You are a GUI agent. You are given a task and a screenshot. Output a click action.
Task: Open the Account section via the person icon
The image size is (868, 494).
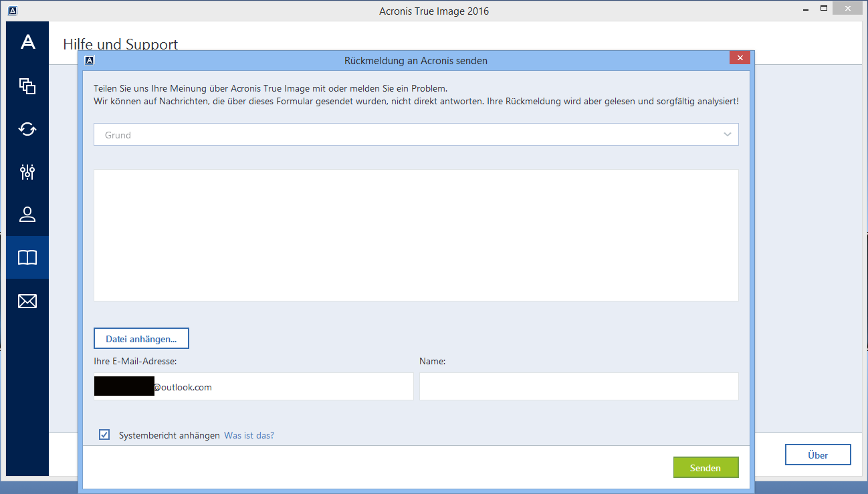point(27,215)
